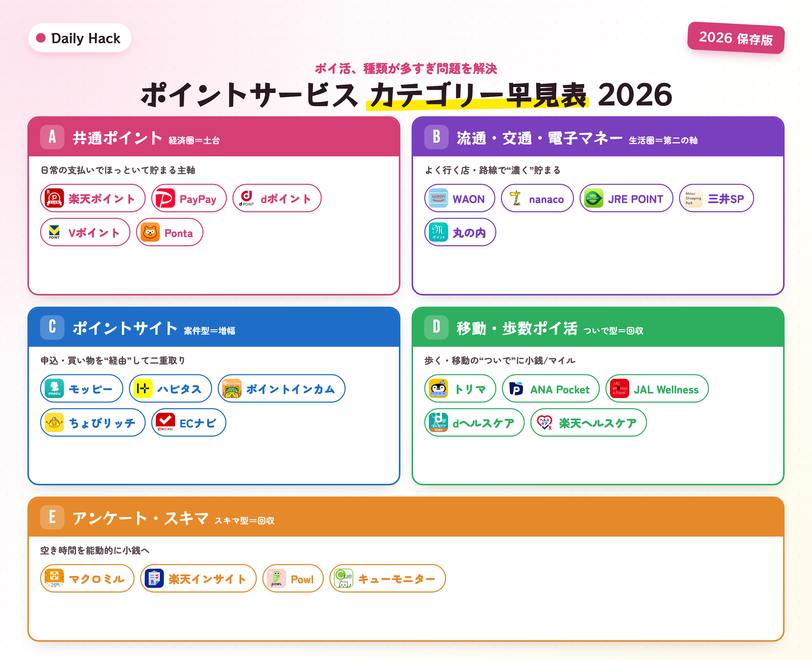Click the モッピー moppy icon
Image resolution: width=812 pixels, height=660 pixels.
[54, 389]
